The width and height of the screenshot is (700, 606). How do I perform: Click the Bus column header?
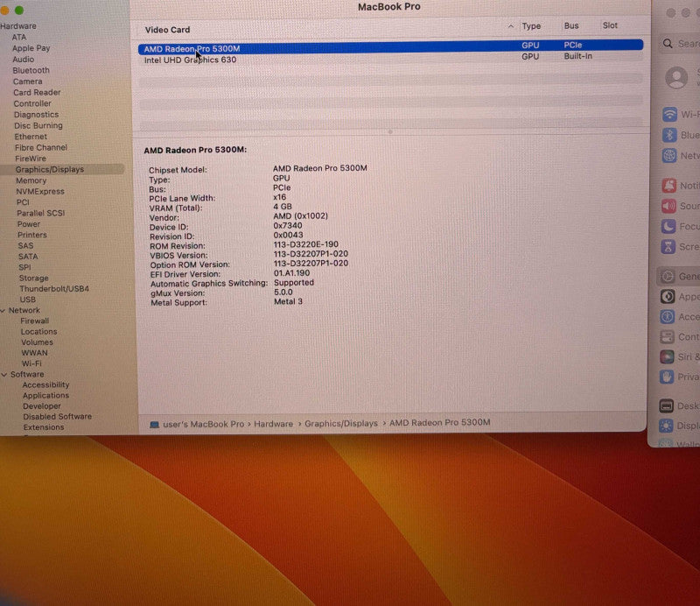tap(571, 25)
